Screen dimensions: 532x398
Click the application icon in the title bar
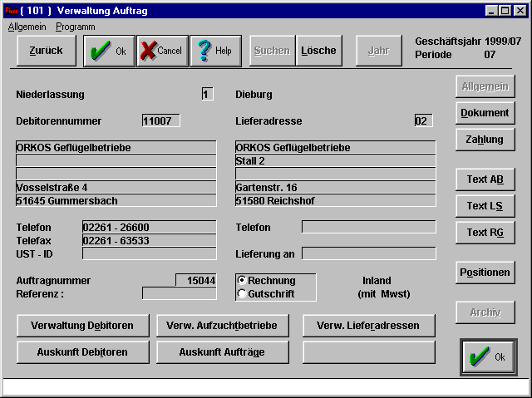[x=10, y=10]
